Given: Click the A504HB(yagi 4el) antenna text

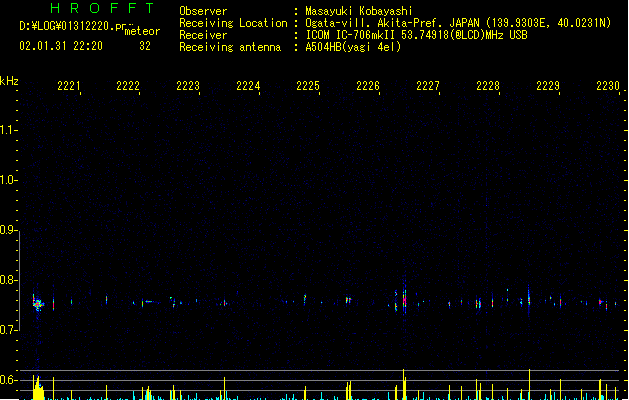Looking at the screenshot, I should [353, 47].
